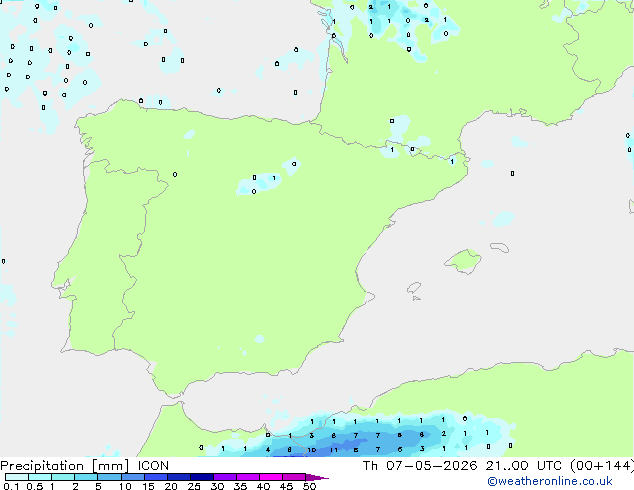Image resolution: width=634 pixels, height=490 pixels.
Task: Click legend scale label '20'
Action: (171, 486)
